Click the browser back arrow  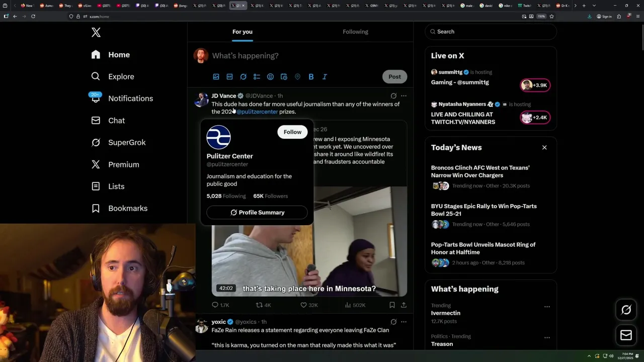[15, 17]
